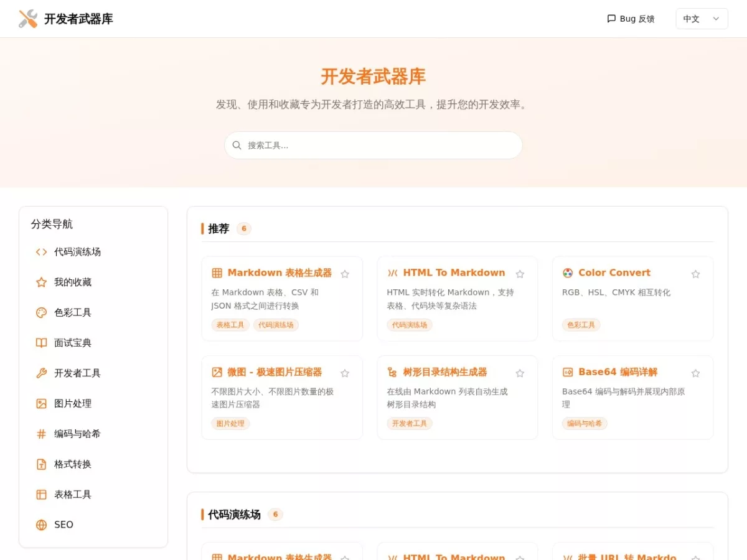Select 图片处理 in category navigation

(x=93, y=404)
